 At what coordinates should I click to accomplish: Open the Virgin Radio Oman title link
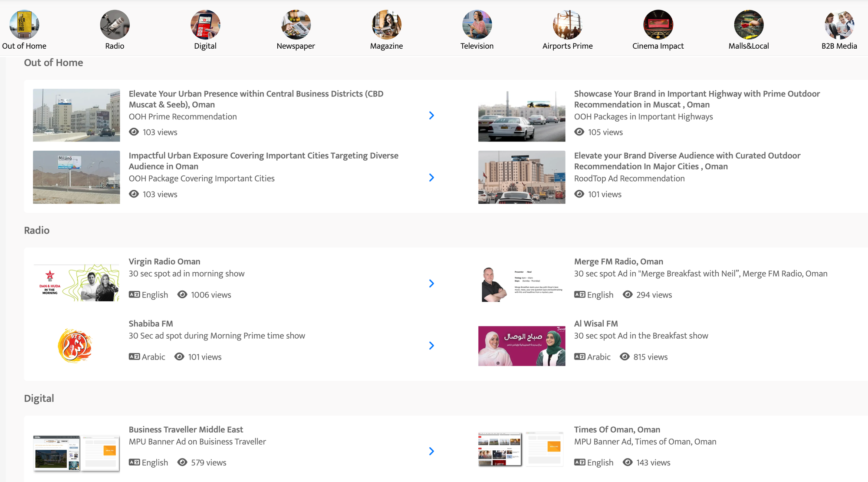pos(164,261)
